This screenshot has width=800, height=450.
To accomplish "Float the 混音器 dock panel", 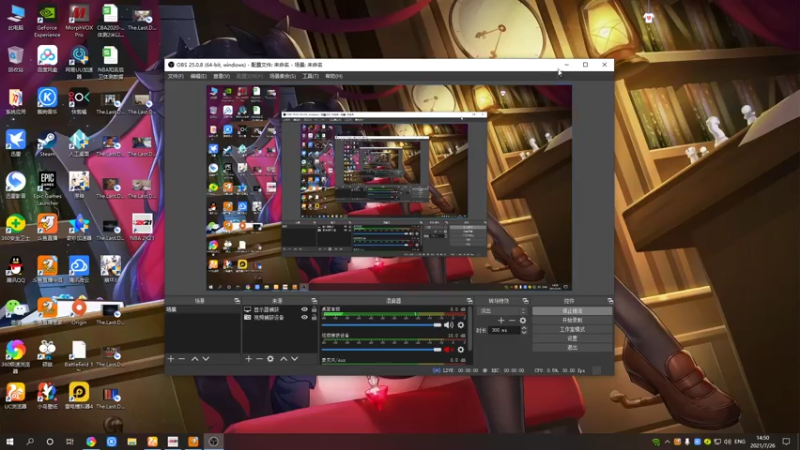I will pos(469,301).
